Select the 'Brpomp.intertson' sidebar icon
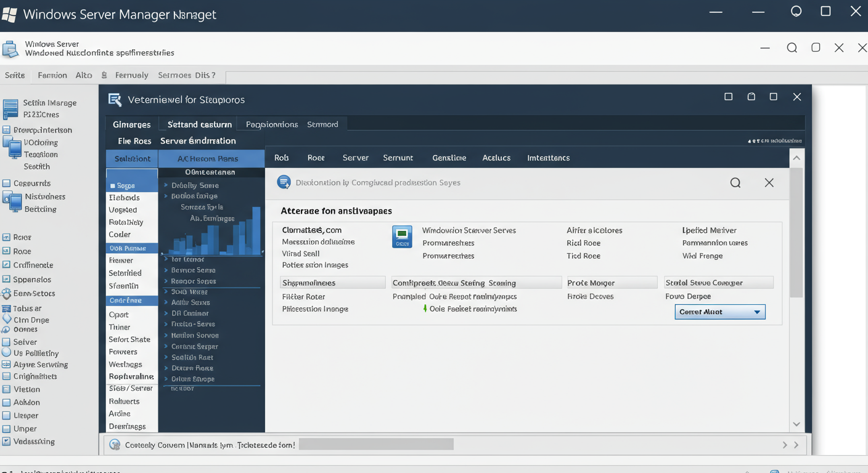The width and height of the screenshot is (868, 473). pos(7,130)
